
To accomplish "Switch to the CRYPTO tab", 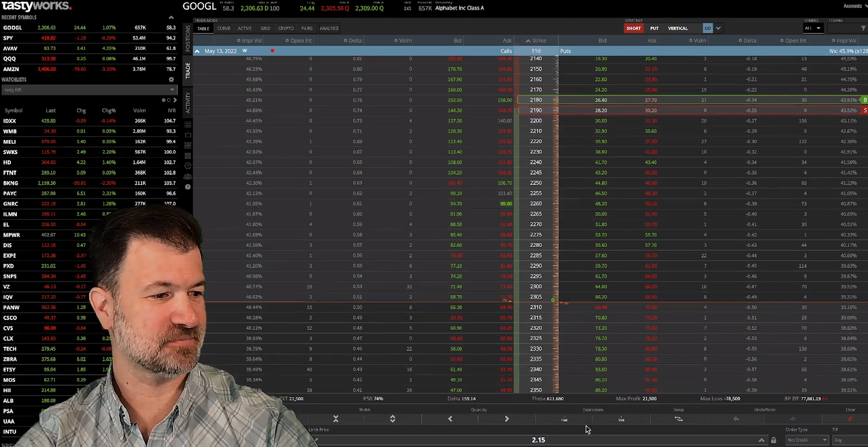I will point(286,28).
